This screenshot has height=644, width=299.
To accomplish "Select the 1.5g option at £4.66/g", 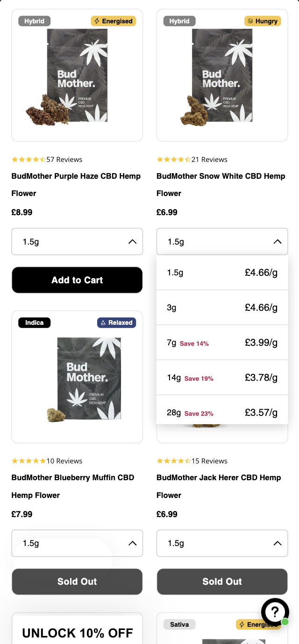I will point(222,273).
